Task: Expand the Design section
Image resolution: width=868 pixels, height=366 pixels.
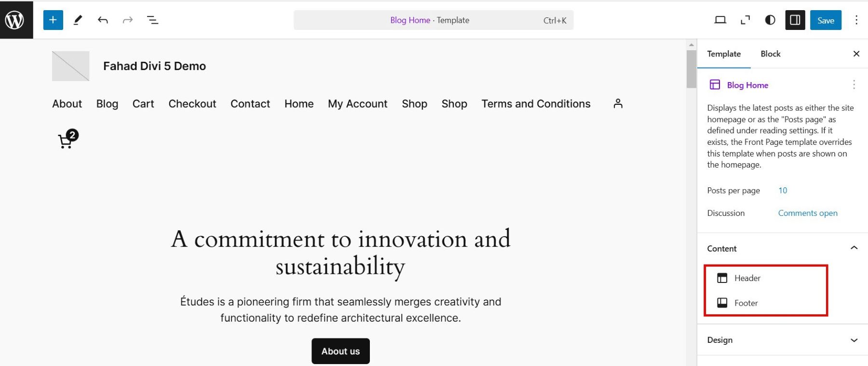Action: pyautogui.click(x=854, y=340)
